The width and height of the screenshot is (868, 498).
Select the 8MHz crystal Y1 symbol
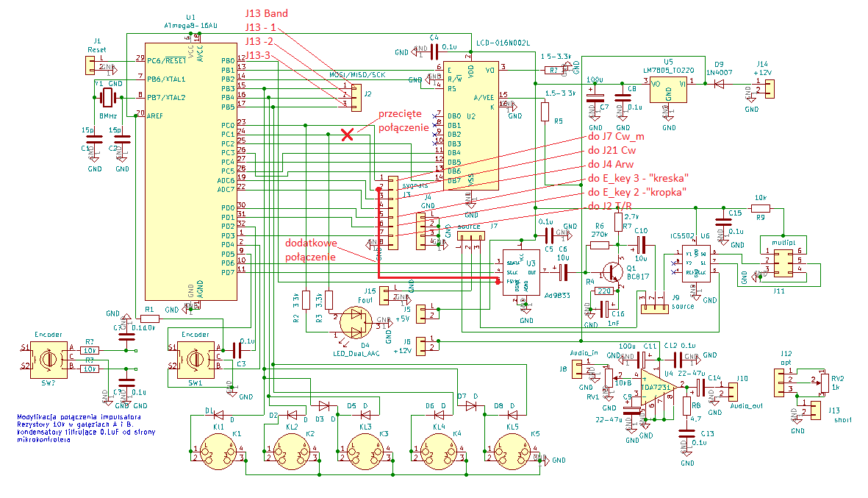[108, 97]
